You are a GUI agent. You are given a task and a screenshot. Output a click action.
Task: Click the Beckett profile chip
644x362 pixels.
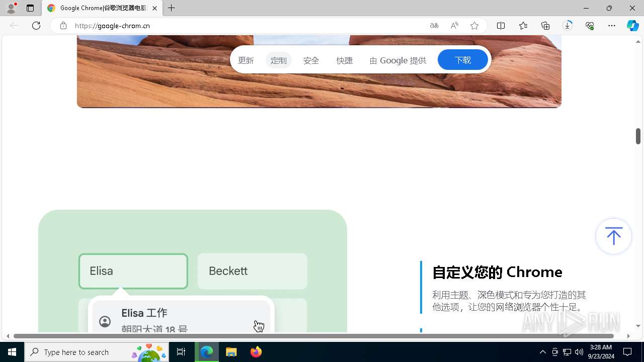253,271
